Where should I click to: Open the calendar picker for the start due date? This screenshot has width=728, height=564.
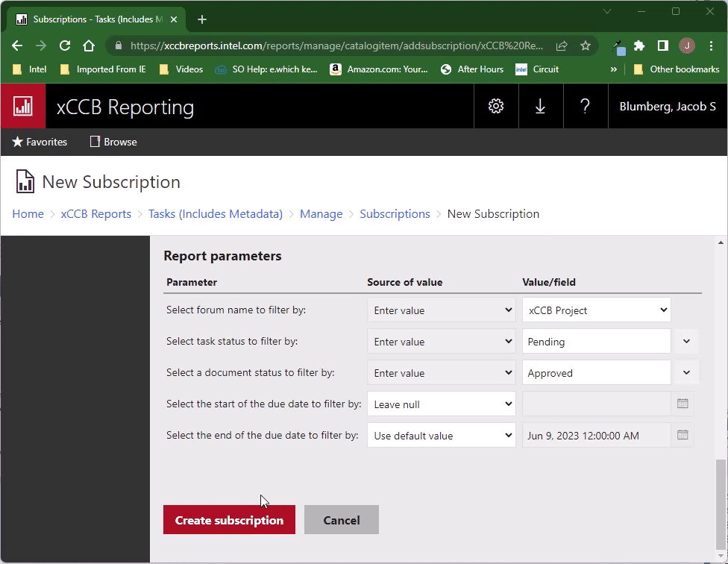click(682, 404)
